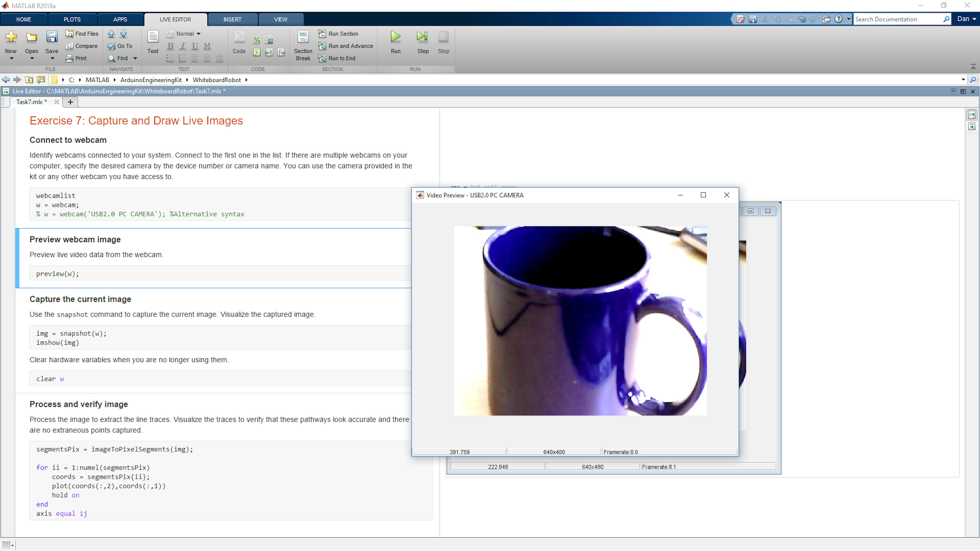
Task: Toggle Underline text formatting
Action: (195, 46)
